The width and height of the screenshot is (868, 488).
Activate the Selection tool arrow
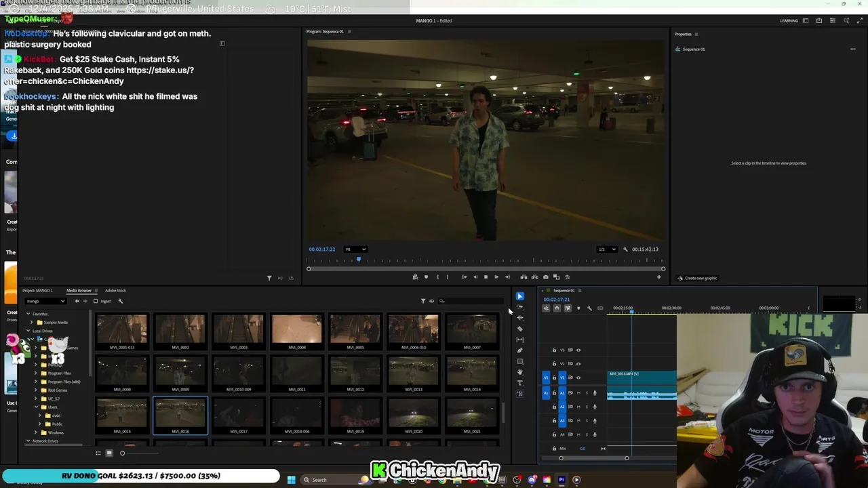520,296
